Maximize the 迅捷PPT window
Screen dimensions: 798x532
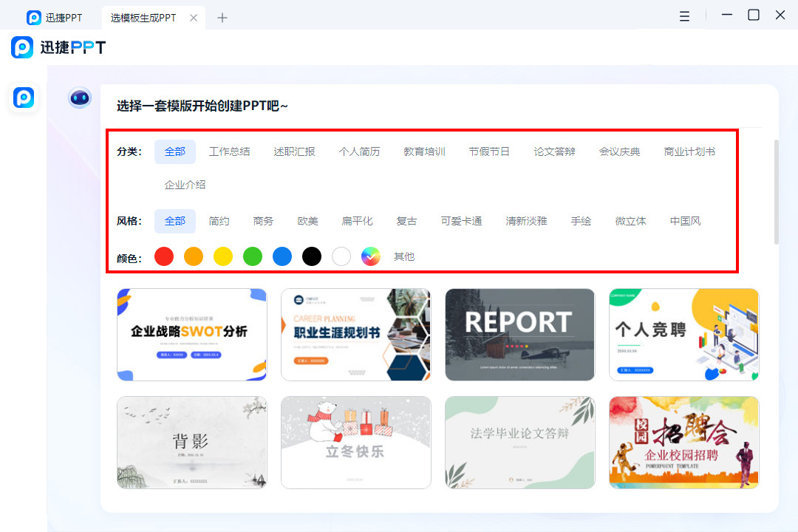[x=753, y=16]
